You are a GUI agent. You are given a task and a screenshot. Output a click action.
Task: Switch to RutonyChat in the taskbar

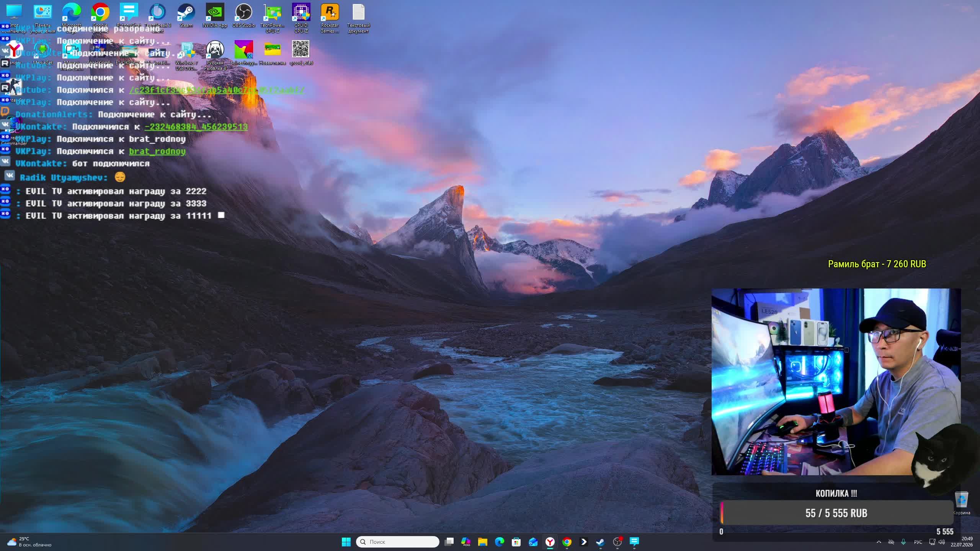coord(634,542)
